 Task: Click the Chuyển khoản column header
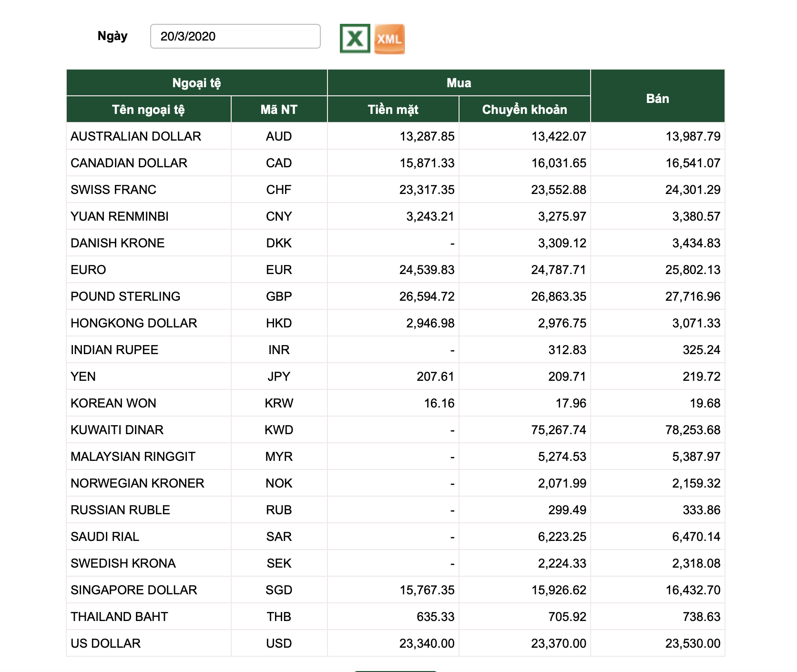[x=524, y=110]
